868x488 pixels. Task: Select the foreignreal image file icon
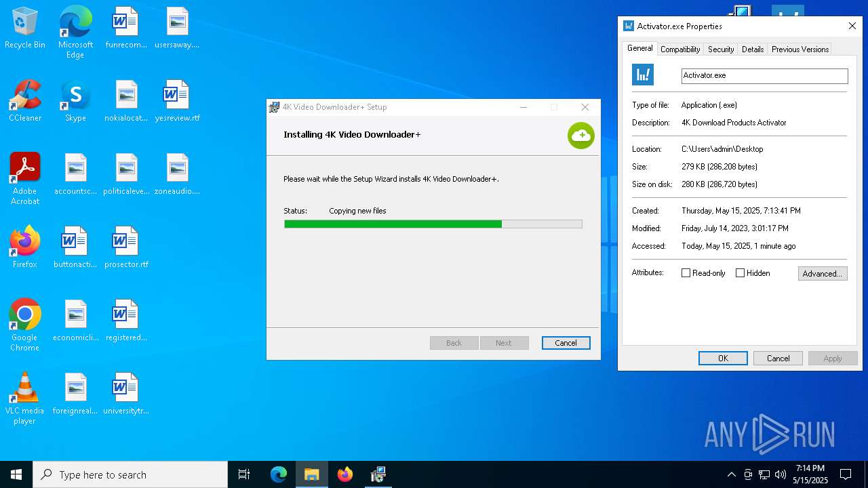[x=75, y=394]
